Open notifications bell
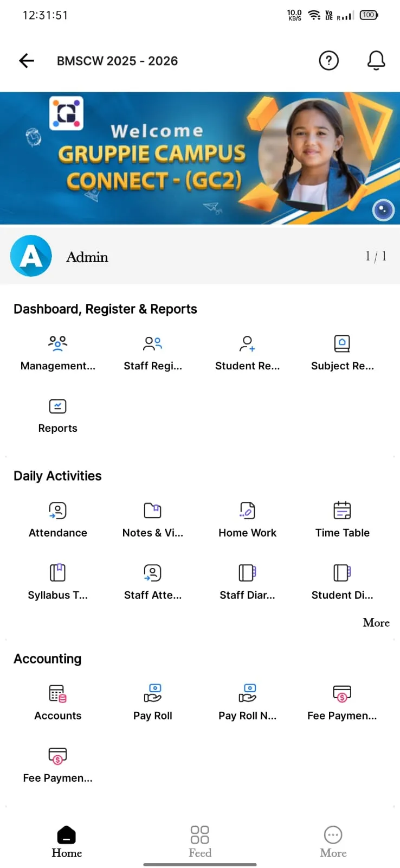The width and height of the screenshot is (400, 868). tap(376, 60)
